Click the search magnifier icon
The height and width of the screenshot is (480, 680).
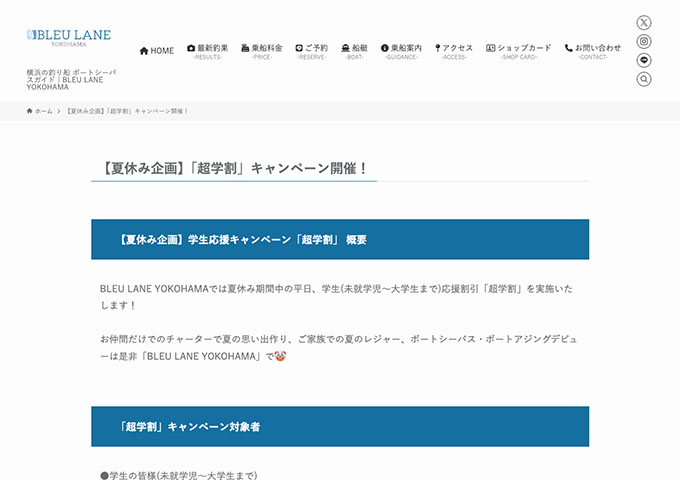point(644,79)
